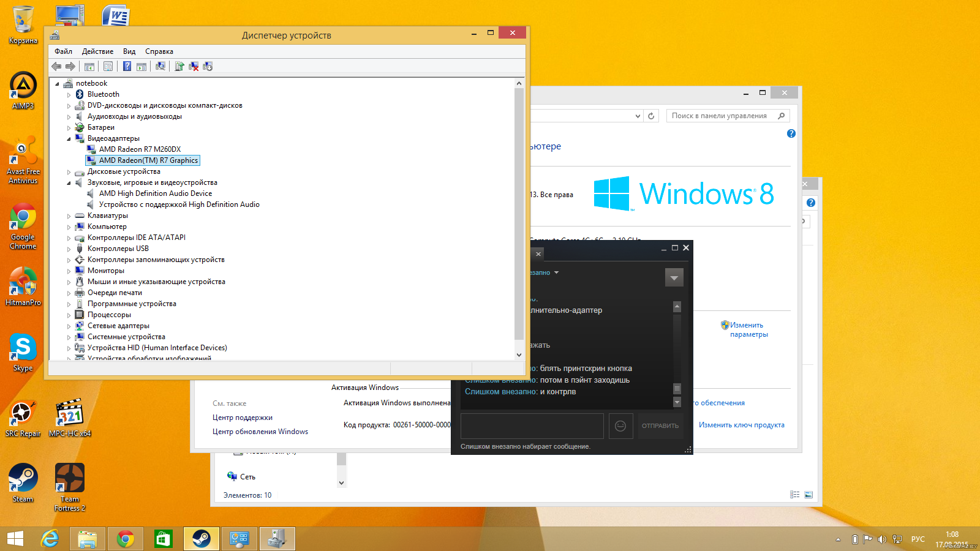
Task: Open HitmanPro desktop shortcut
Action: [x=23, y=287]
